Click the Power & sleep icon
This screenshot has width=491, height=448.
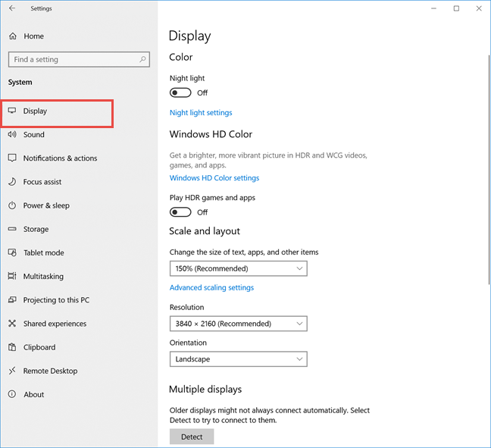(12, 205)
